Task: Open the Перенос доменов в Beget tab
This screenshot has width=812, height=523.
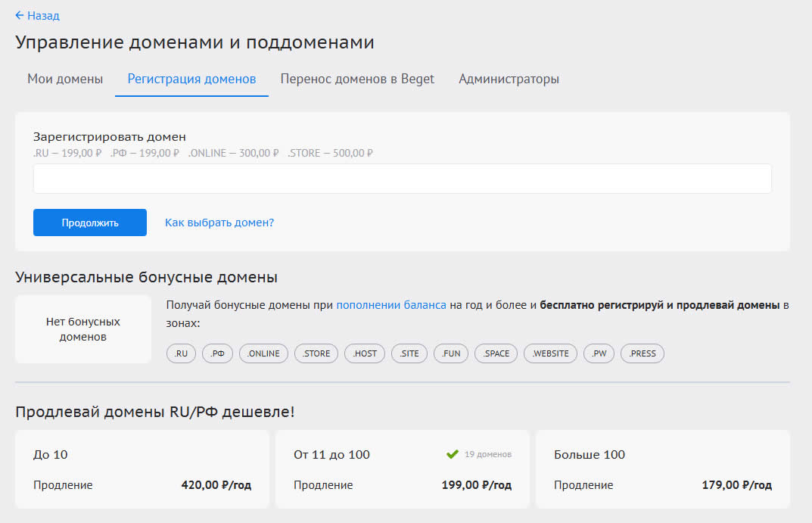Action: coord(357,79)
